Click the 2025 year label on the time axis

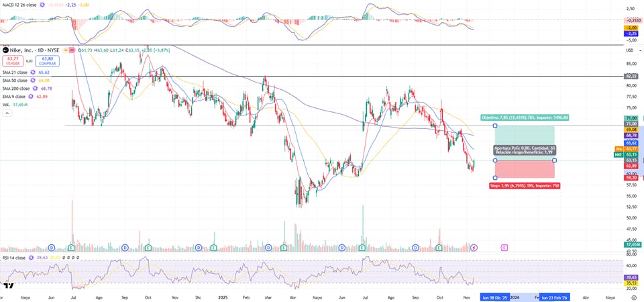click(224, 297)
